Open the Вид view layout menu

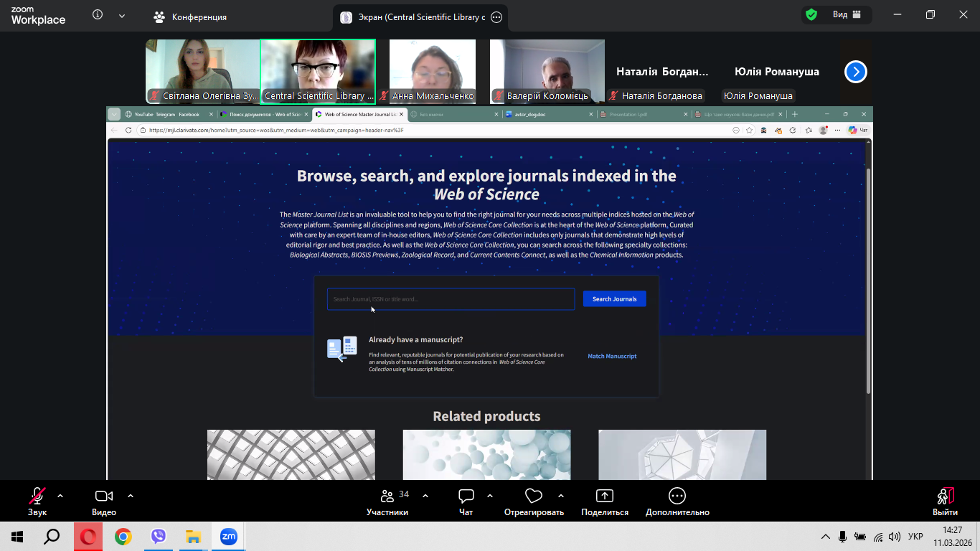pyautogui.click(x=847, y=15)
